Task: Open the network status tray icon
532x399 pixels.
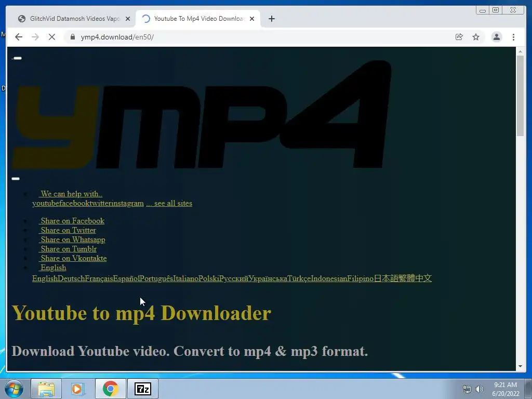Action: 467,389
